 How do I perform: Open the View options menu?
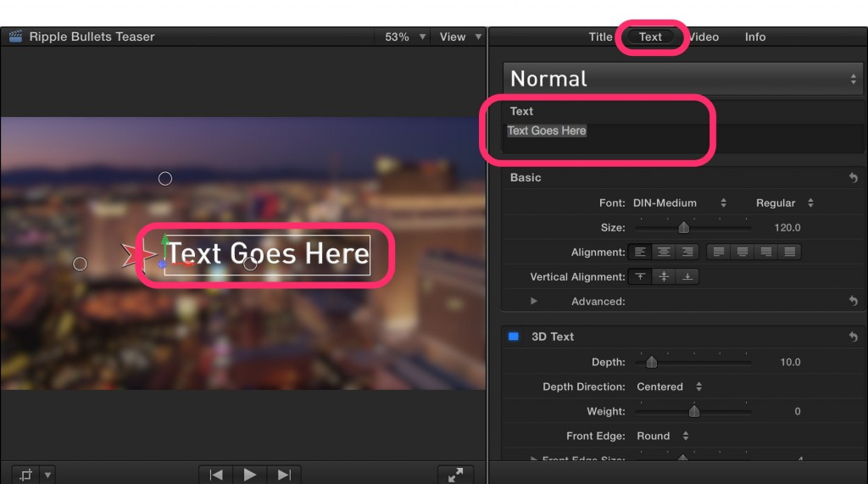(x=460, y=36)
